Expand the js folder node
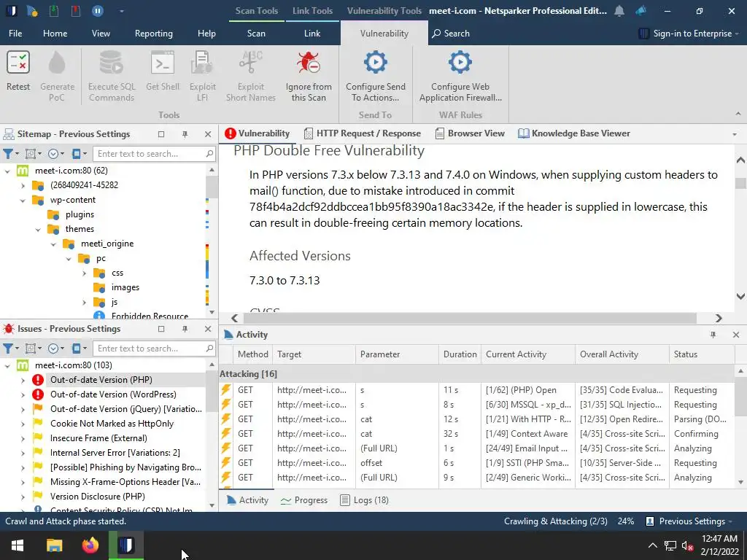747x560 pixels. click(84, 303)
